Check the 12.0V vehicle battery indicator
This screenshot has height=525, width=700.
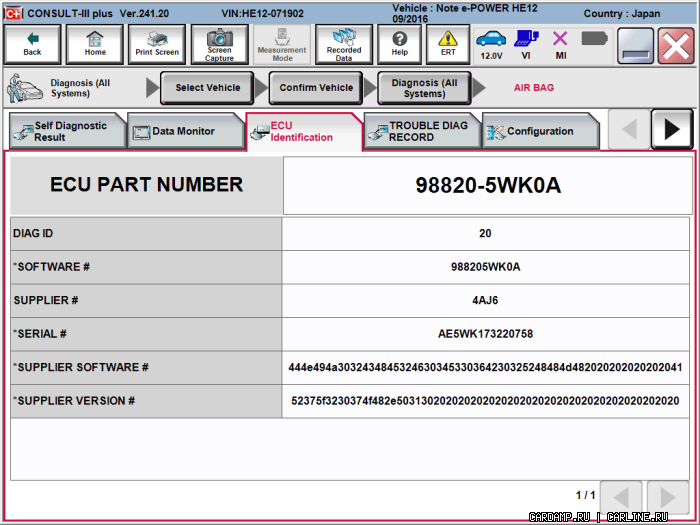[x=491, y=45]
